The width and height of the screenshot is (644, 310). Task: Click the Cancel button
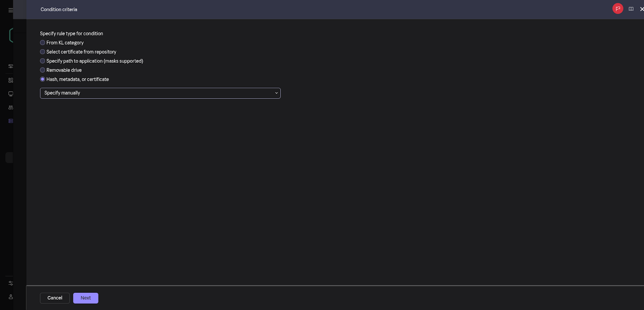(x=55, y=298)
